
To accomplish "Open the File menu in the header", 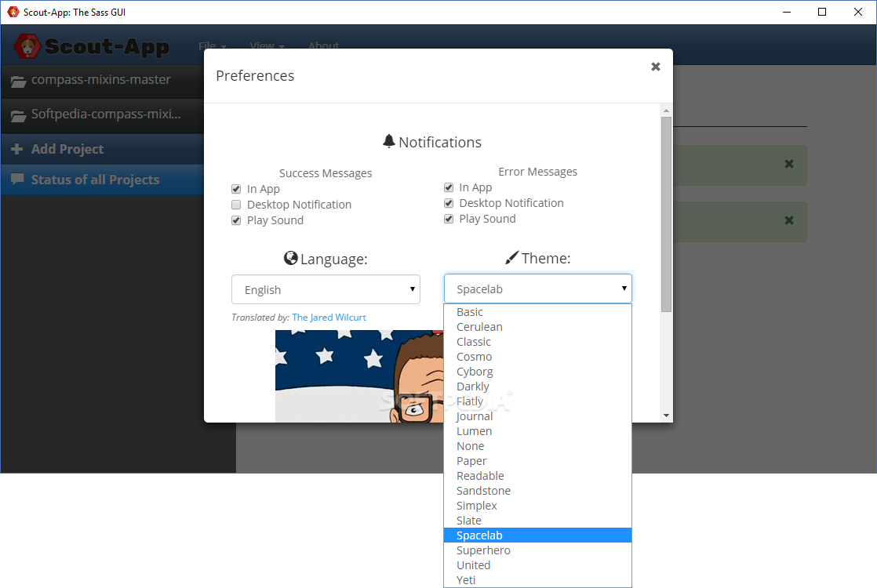I will [212, 45].
